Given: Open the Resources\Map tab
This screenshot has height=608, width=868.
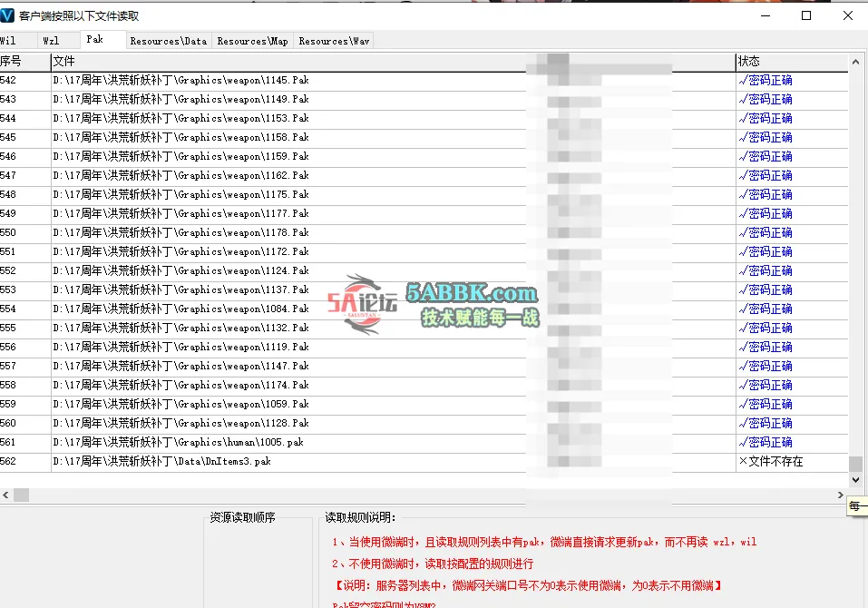Looking at the screenshot, I should (252, 41).
